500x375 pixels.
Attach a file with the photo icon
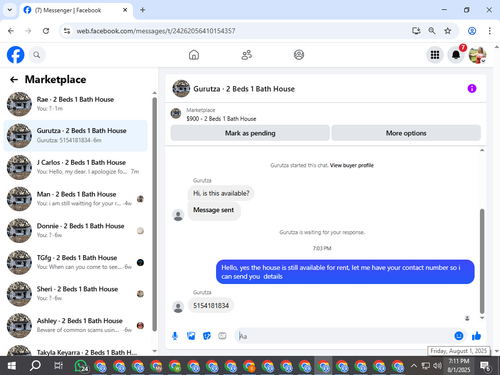(x=191, y=336)
